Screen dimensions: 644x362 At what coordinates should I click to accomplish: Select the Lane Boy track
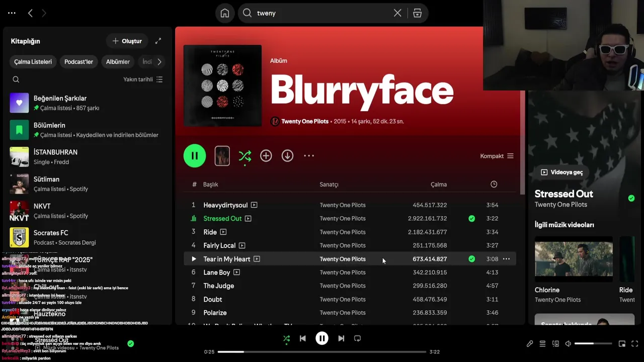[216, 273]
